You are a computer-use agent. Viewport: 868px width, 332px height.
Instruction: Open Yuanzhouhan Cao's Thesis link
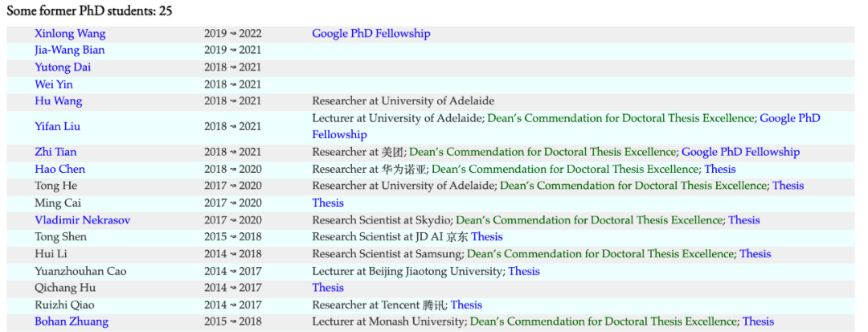coord(524,271)
